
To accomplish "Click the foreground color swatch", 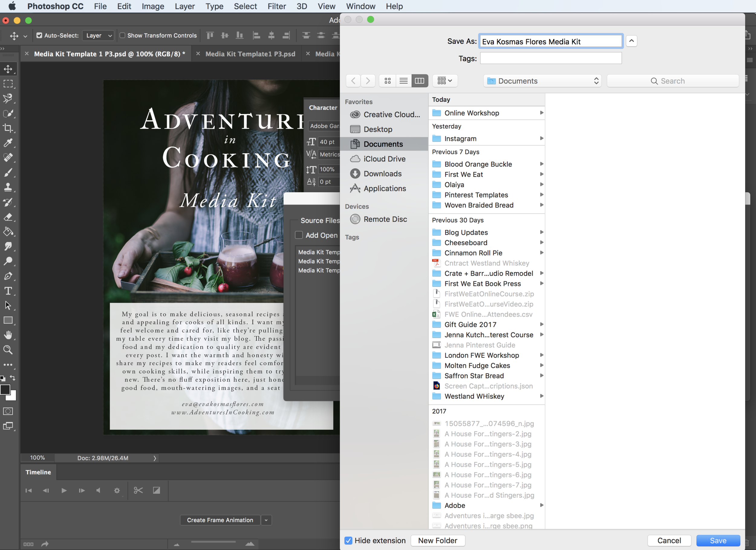I will (x=5, y=390).
